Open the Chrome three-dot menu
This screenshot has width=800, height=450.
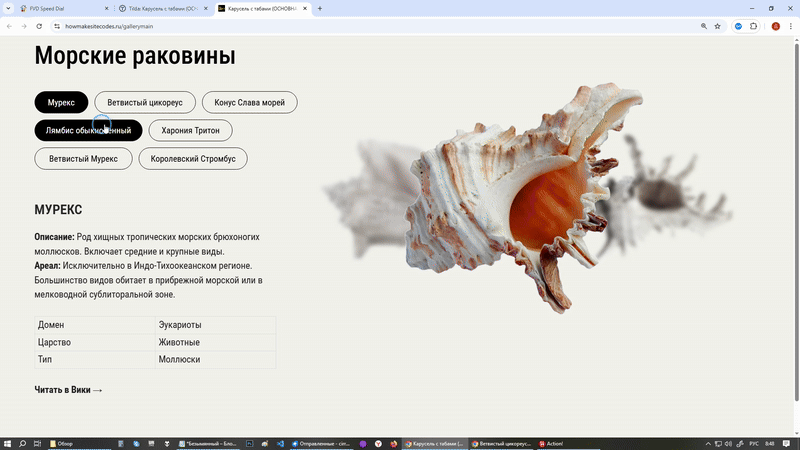[x=791, y=26]
